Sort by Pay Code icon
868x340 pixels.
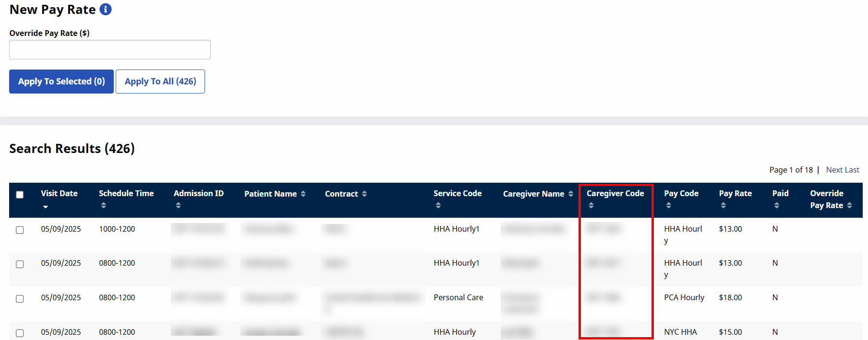tap(668, 205)
